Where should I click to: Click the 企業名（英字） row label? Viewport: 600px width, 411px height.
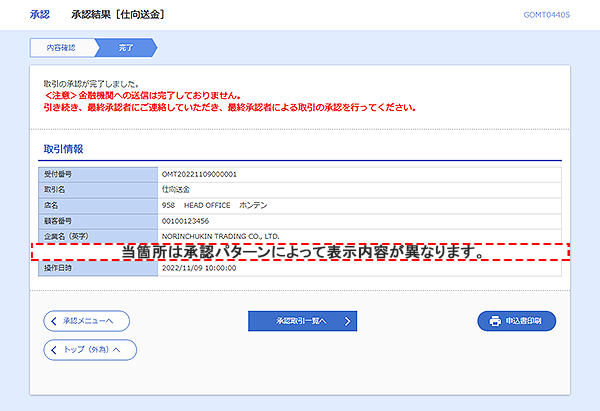pos(66,236)
